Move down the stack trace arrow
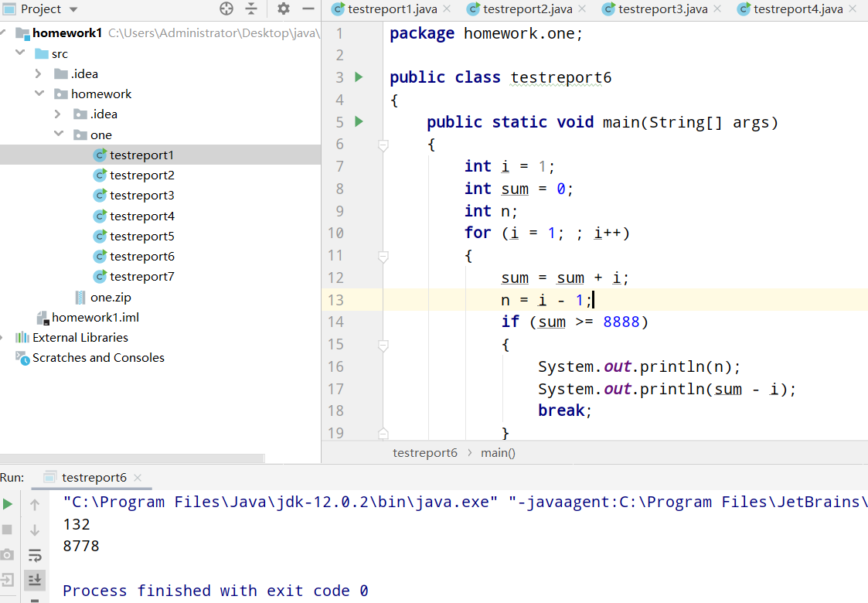Image resolution: width=868 pixels, height=603 pixels. coord(35,530)
